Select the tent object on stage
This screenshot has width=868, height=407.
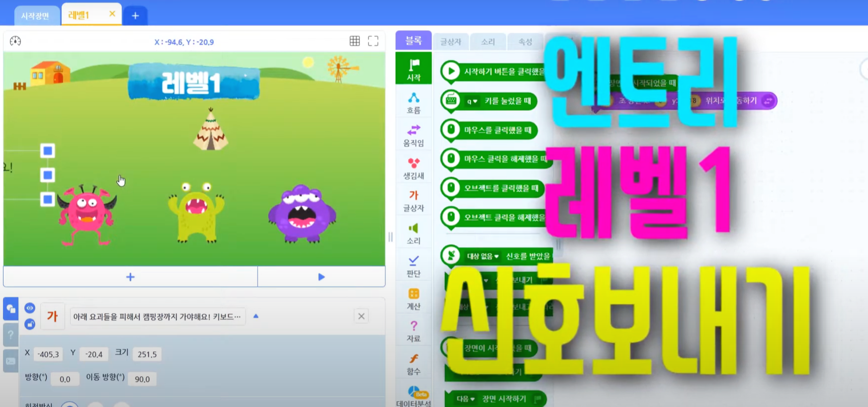tap(211, 130)
